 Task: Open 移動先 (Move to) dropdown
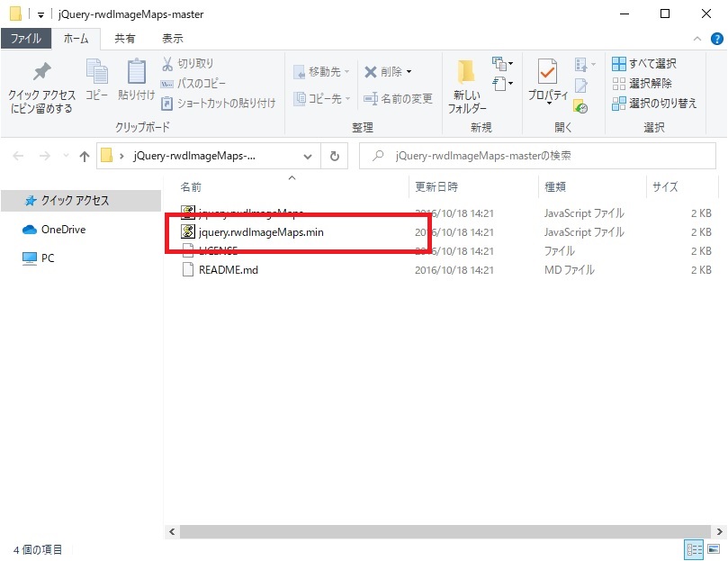coord(321,71)
